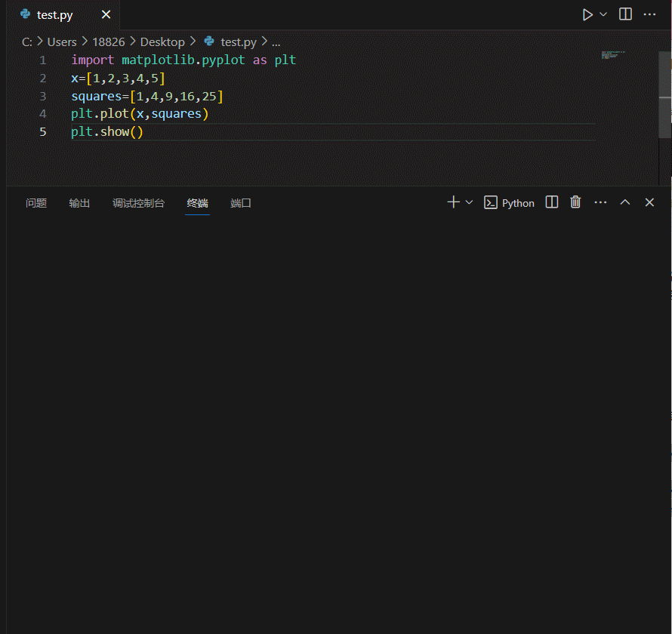Image resolution: width=672 pixels, height=634 pixels.
Task: Open run options dropdown next to play
Action: 603,14
